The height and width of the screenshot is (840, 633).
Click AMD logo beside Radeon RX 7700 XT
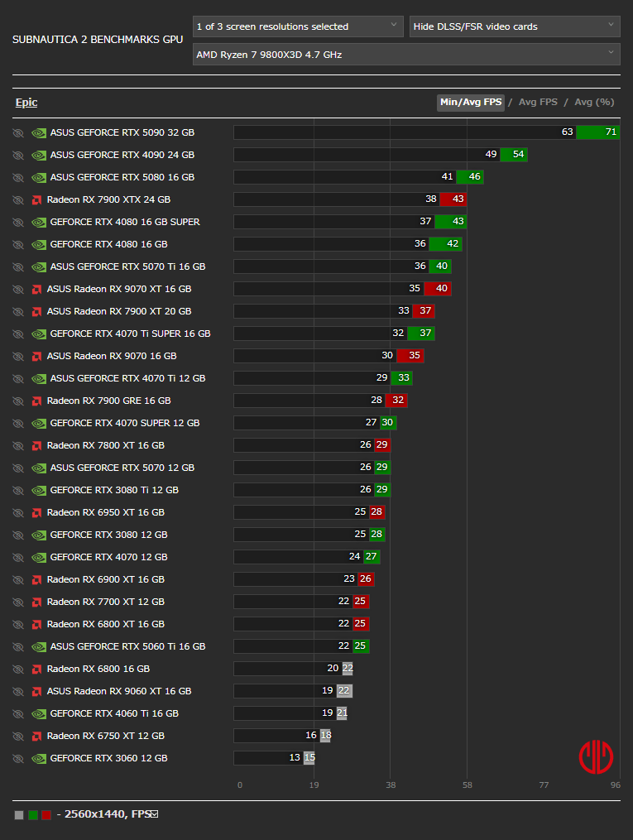point(36,602)
